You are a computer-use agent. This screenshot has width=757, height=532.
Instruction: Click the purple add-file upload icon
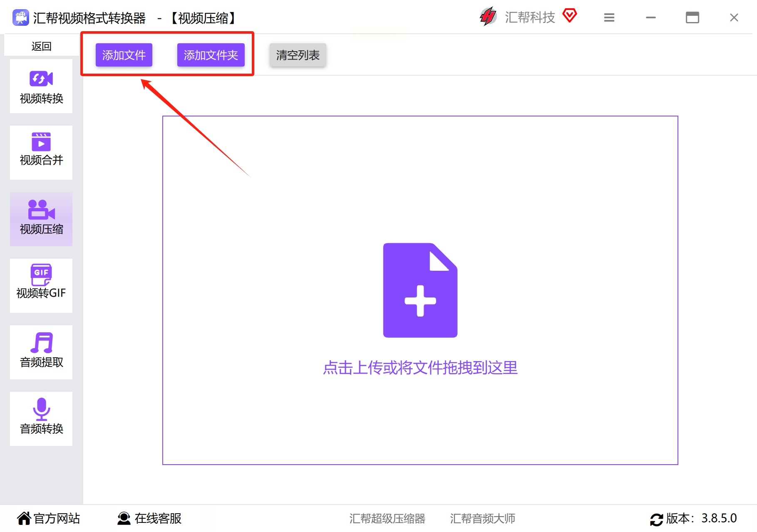(420, 290)
